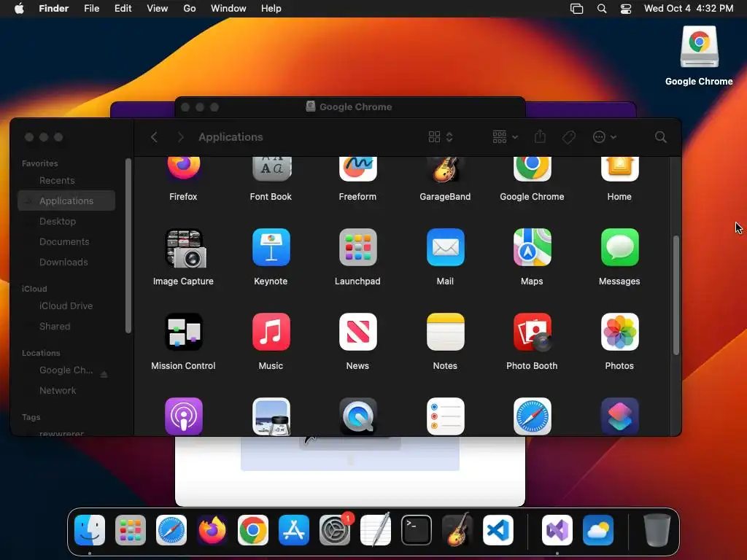The image size is (747, 560).
Task: Select the Podcasts app icon
Action: 183,416
